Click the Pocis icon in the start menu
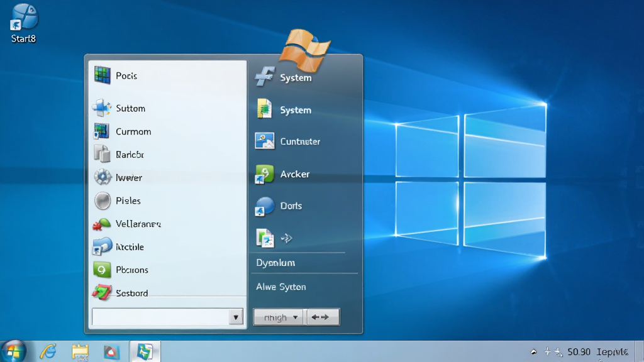Screen dimensions: 644x362 coord(103,75)
